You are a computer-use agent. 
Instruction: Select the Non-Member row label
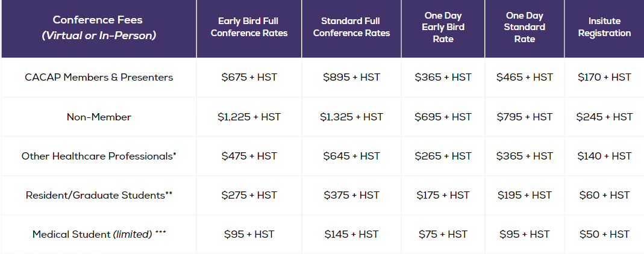(99, 117)
